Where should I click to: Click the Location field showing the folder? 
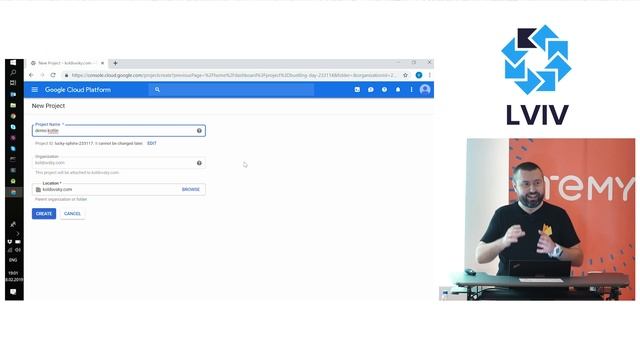point(119,189)
